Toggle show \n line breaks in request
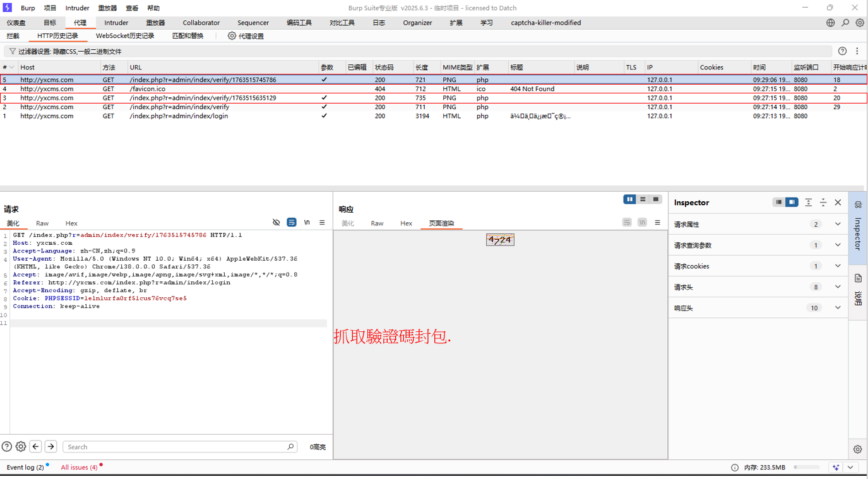 [307, 223]
